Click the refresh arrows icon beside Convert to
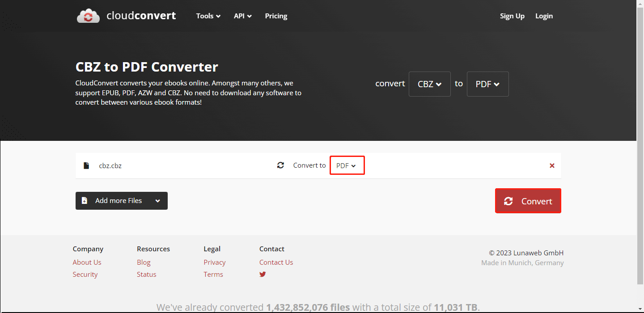 pyautogui.click(x=280, y=165)
